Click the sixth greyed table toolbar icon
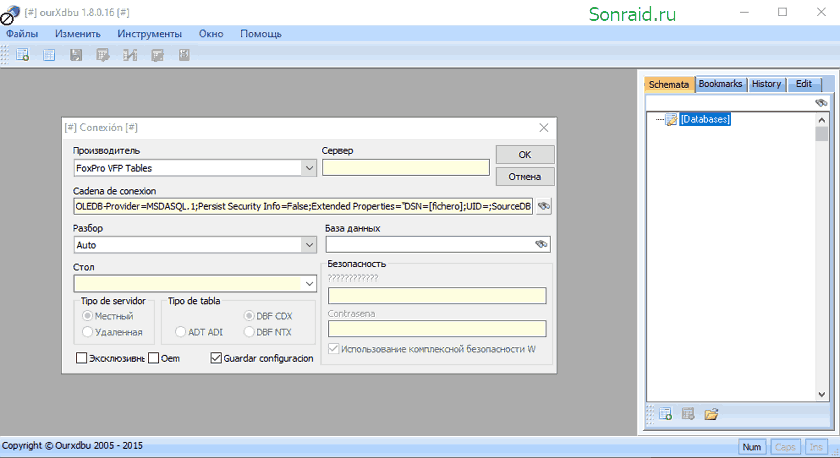This screenshot has height=458, width=840. pyautogui.click(x=157, y=55)
